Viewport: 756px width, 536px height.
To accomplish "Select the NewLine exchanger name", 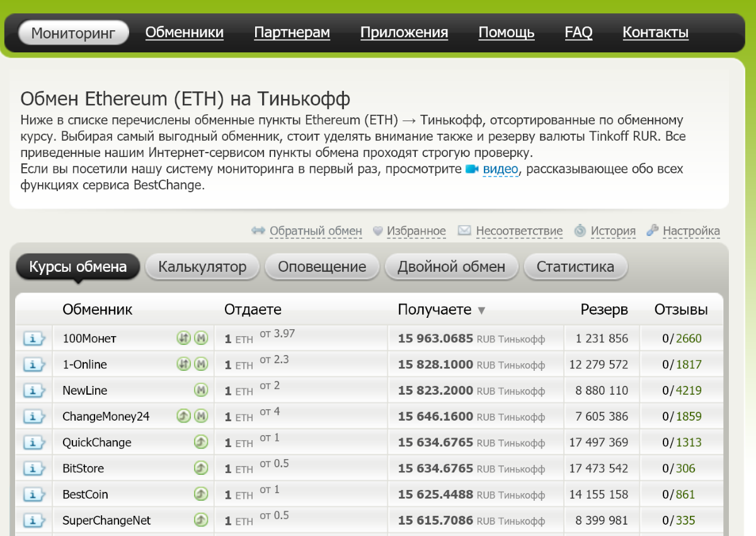I will tap(85, 391).
